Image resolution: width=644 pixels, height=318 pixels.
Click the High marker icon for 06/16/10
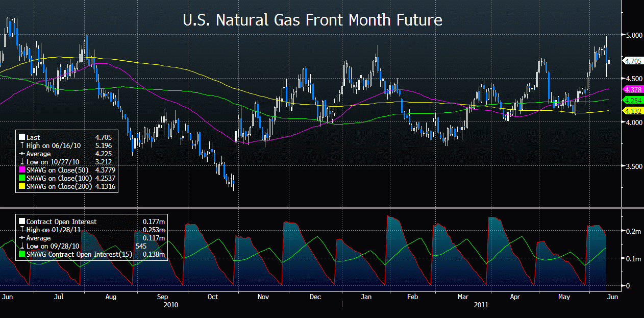(21, 145)
